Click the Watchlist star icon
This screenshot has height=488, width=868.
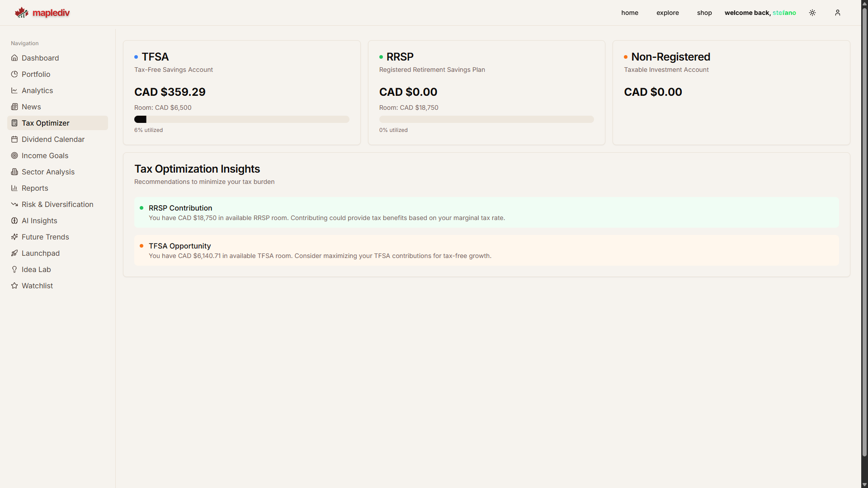14,286
